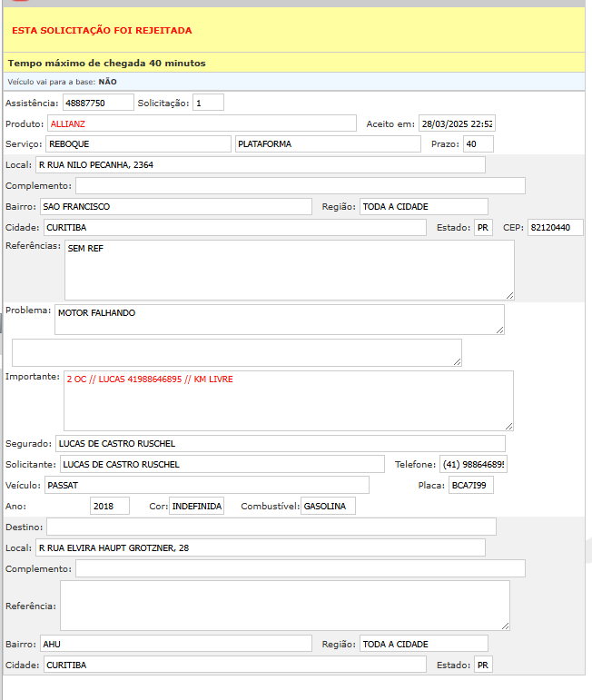Image resolution: width=592 pixels, height=700 pixels.
Task: Click the Assistência field showing 48887750
Action: point(97,103)
